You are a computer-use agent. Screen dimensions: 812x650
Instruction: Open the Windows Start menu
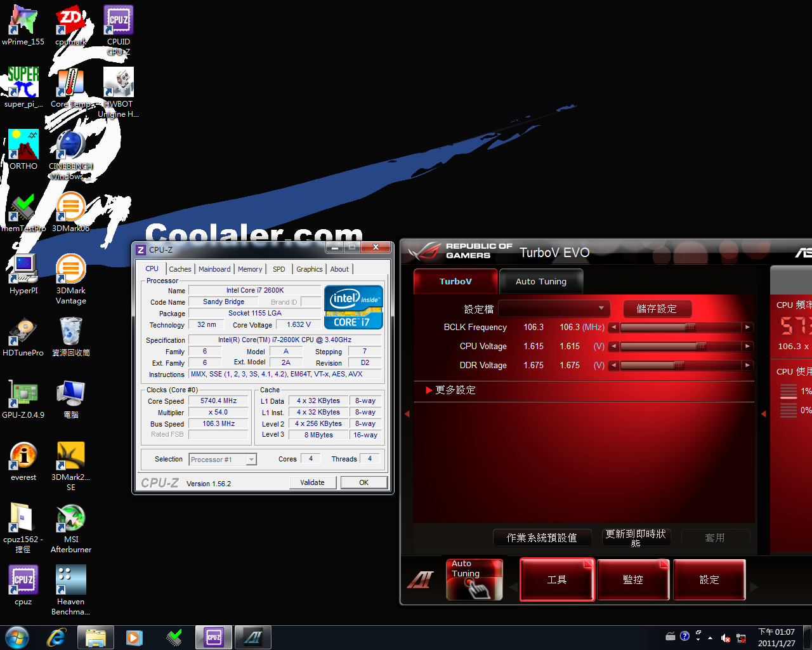(x=17, y=637)
